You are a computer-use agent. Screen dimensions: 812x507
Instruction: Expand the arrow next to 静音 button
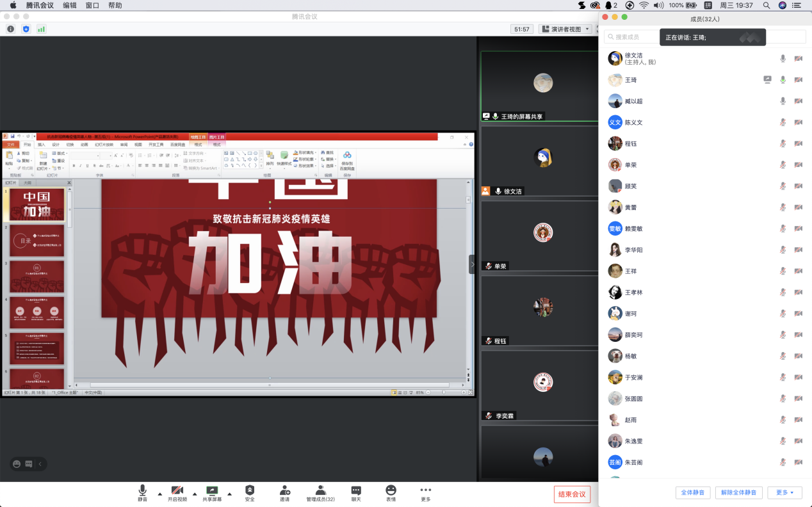coord(159,494)
